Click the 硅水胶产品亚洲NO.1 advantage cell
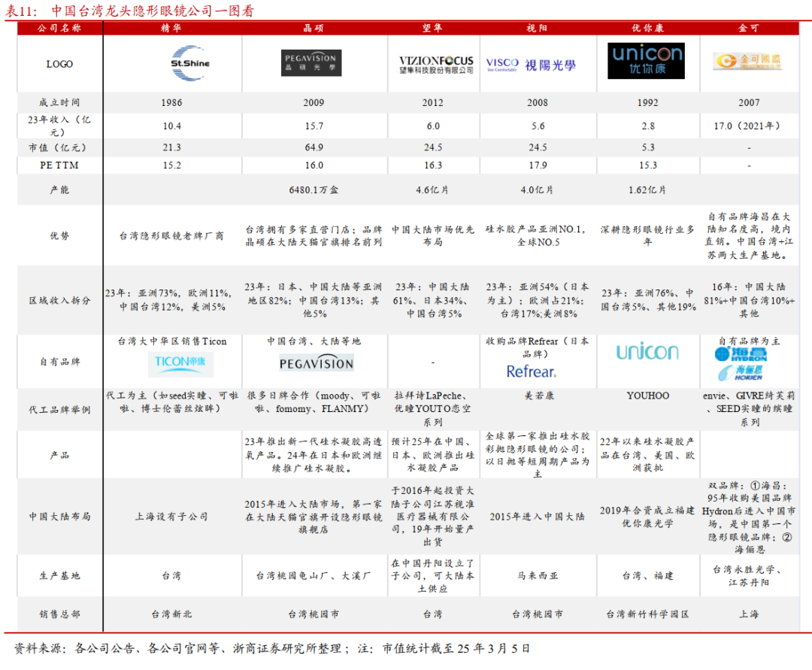 pos(537,235)
